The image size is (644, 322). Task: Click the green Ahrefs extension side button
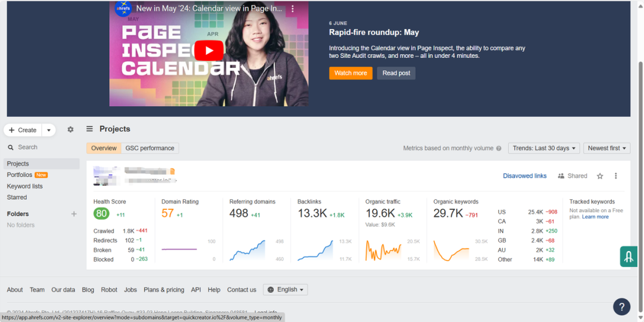(628, 256)
